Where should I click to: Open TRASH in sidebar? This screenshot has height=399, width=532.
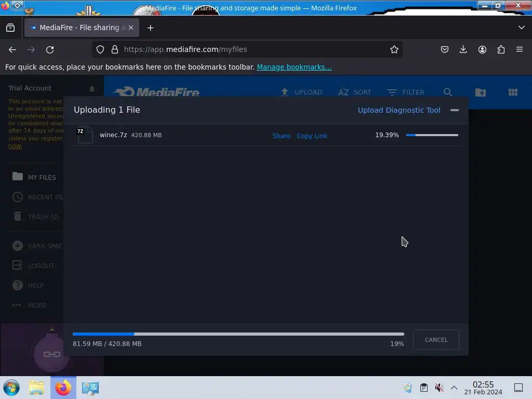click(x=36, y=217)
